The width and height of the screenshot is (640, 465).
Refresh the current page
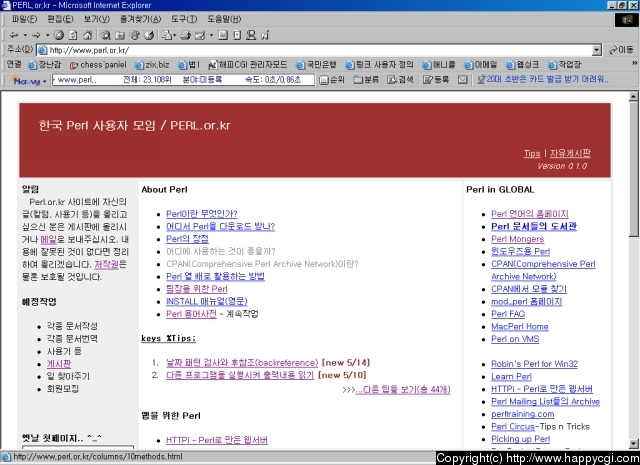tap(73, 36)
